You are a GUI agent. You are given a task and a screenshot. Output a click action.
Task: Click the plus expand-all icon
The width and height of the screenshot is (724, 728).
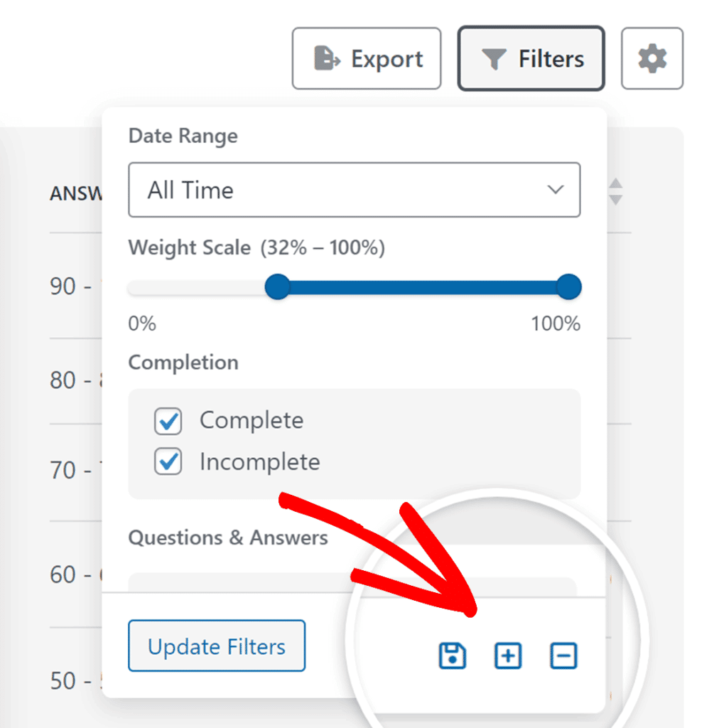point(507,655)
